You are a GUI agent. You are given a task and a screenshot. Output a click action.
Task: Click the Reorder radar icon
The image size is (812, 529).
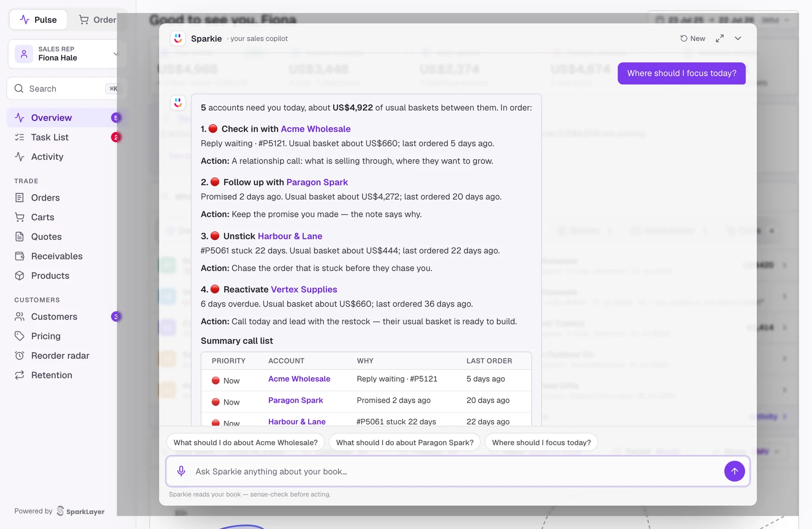(19, 356)
